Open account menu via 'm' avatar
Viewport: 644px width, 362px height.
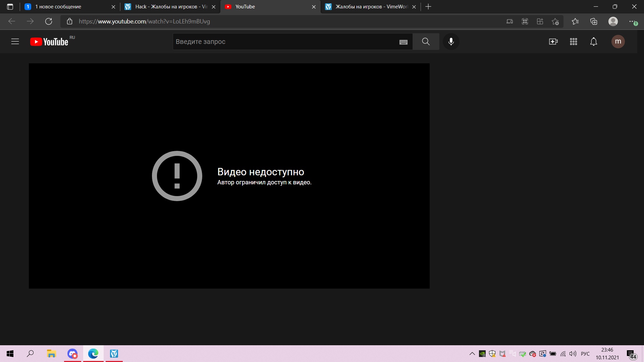tap(618, 42)
